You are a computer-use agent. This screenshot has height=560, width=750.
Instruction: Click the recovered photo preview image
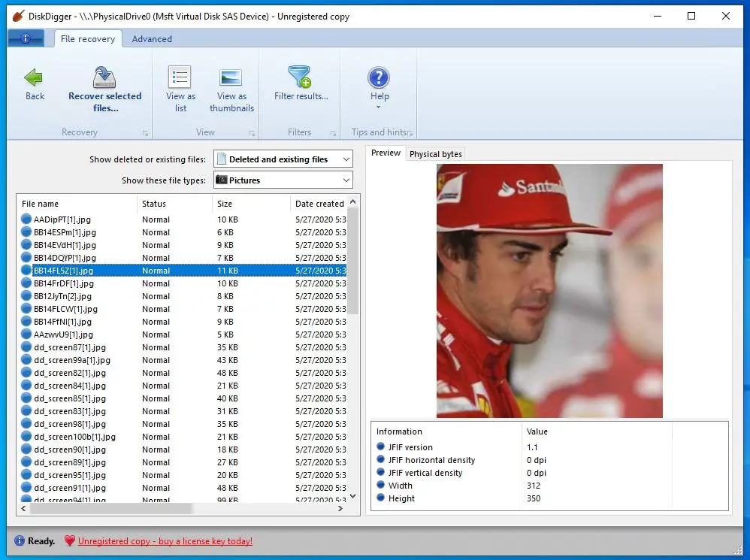coord(549,291)
